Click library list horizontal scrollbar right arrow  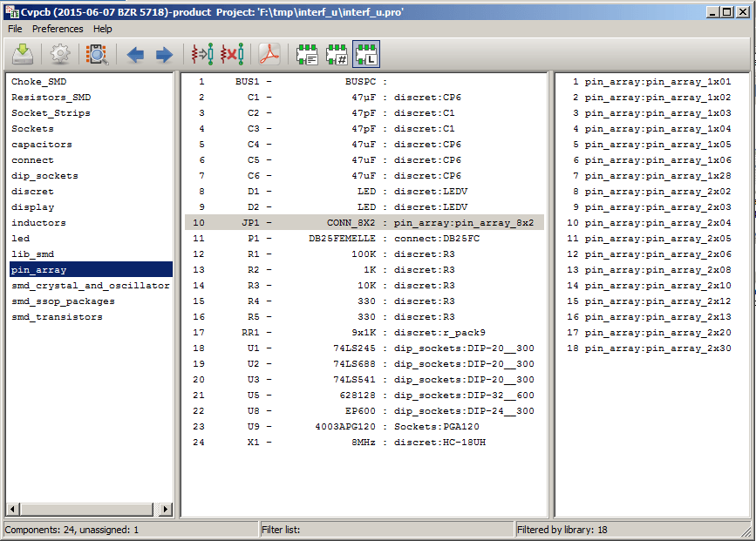coord(167,509)
